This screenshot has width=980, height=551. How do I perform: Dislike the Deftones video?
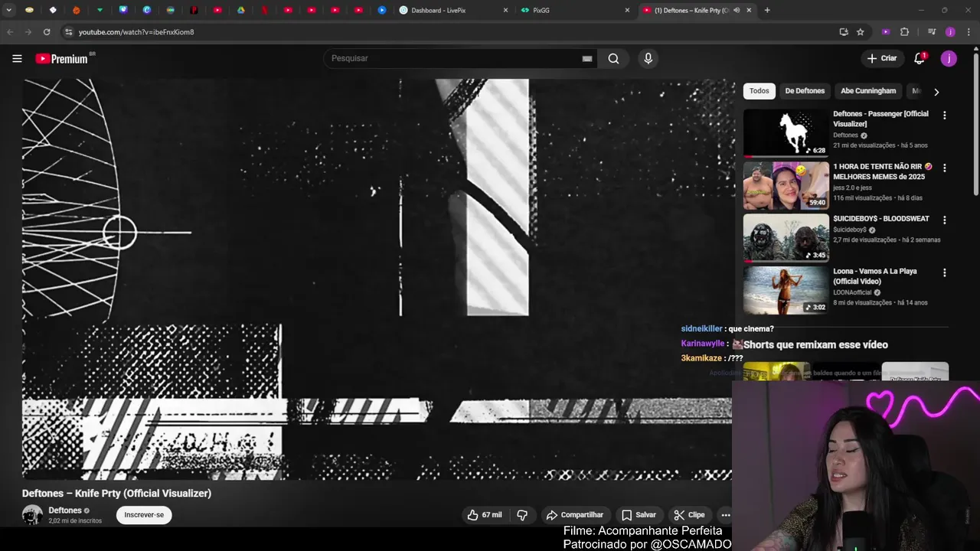(522, 515)
